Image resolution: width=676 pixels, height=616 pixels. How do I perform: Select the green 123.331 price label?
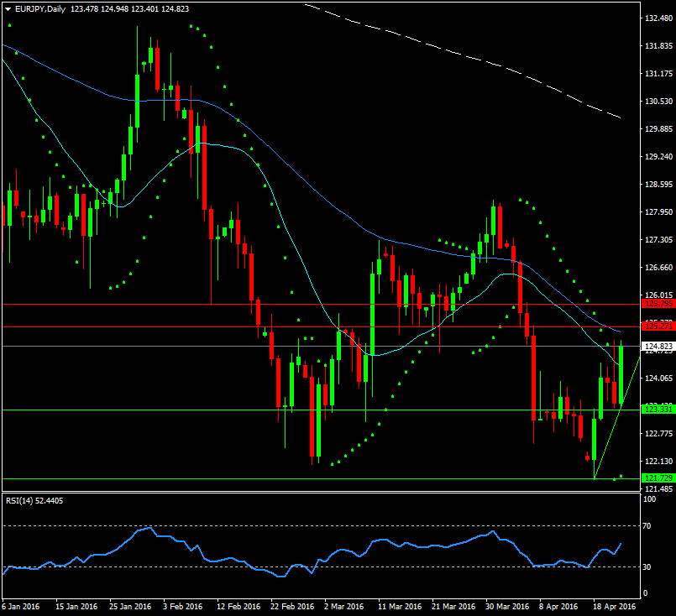click(x=657, y=410)
